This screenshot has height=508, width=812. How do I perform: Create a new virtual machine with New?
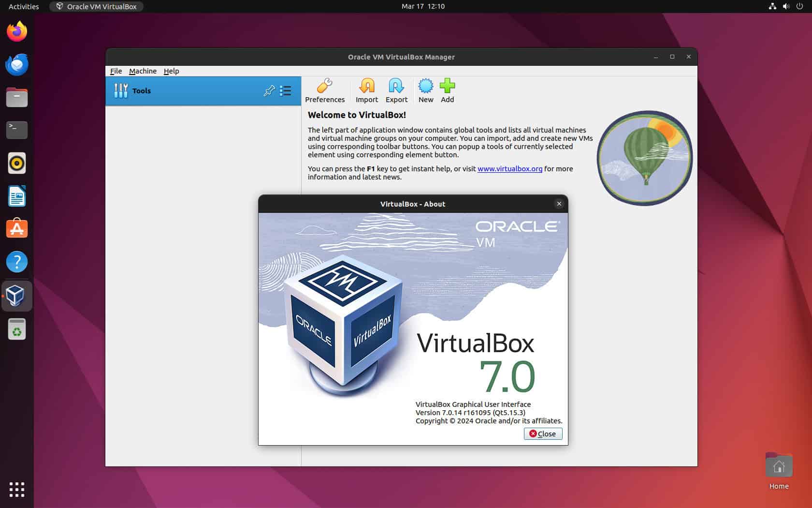click(425, 90)
